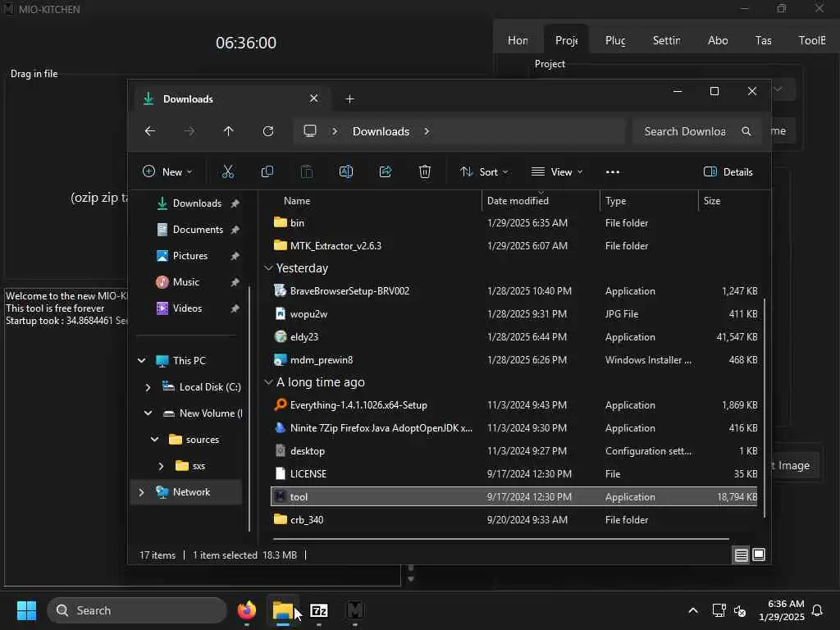Click the Delete trash icon in Explorer toolbar

[425, 171]
